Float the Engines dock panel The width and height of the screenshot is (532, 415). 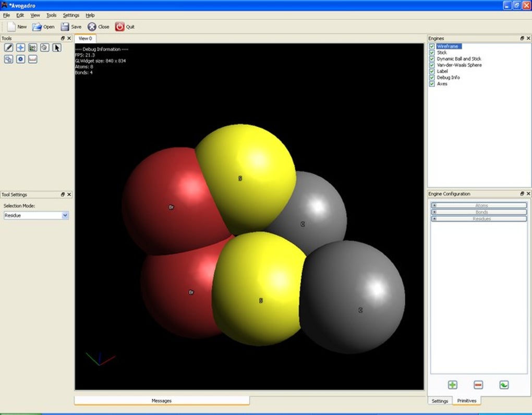[522, 38]
